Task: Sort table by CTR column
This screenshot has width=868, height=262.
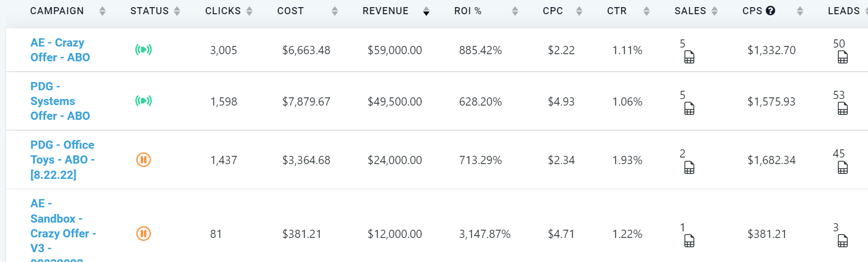Action: [x=646, y=11]
